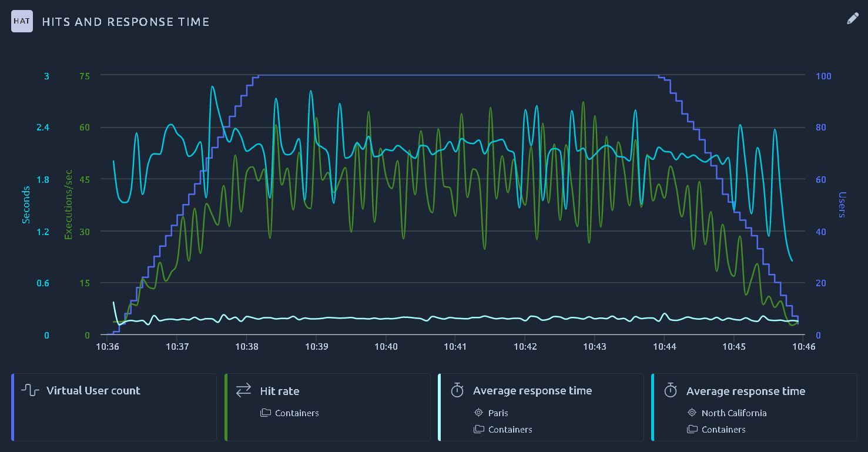
Task: Click the stopwatch icon for Paris response time
Action: (457, 390)
